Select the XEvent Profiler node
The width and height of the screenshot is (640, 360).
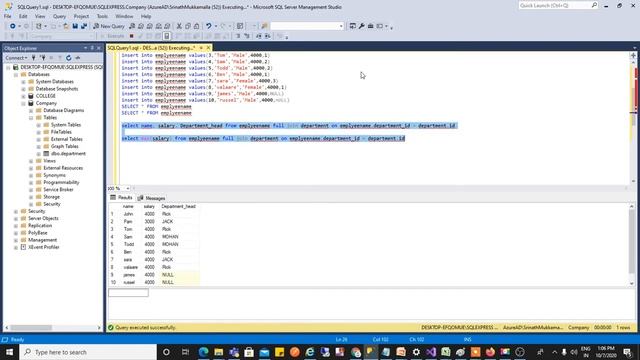click(44, 247)
